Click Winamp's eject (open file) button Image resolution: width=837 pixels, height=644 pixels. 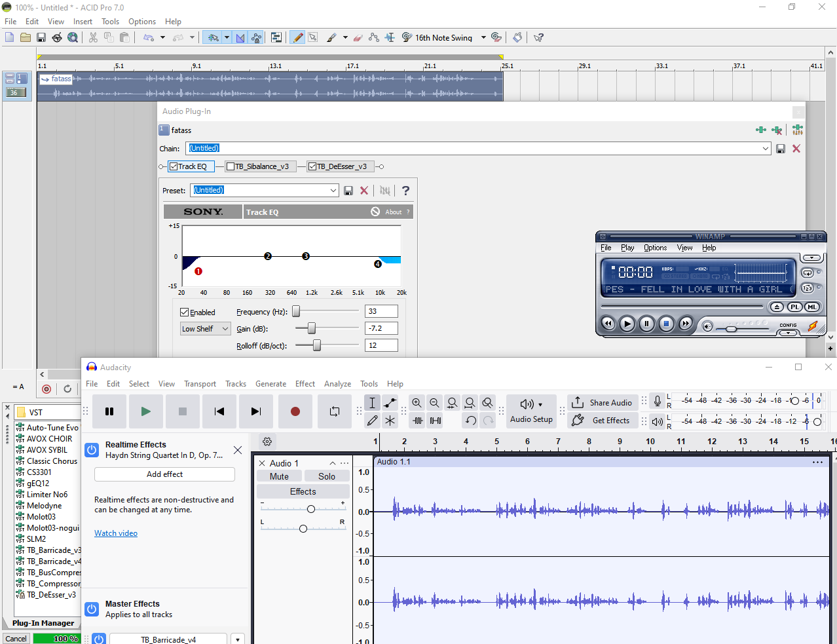(x=777, y=307)
